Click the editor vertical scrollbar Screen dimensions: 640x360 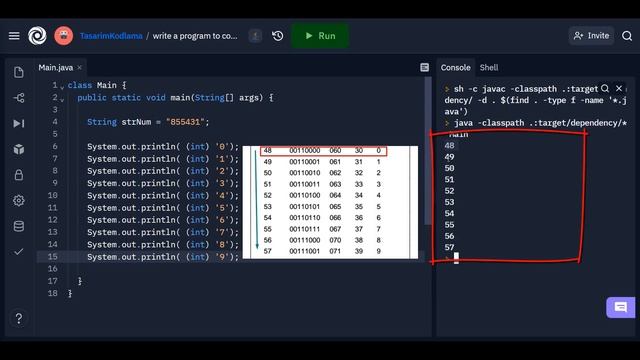click(428, 151)
